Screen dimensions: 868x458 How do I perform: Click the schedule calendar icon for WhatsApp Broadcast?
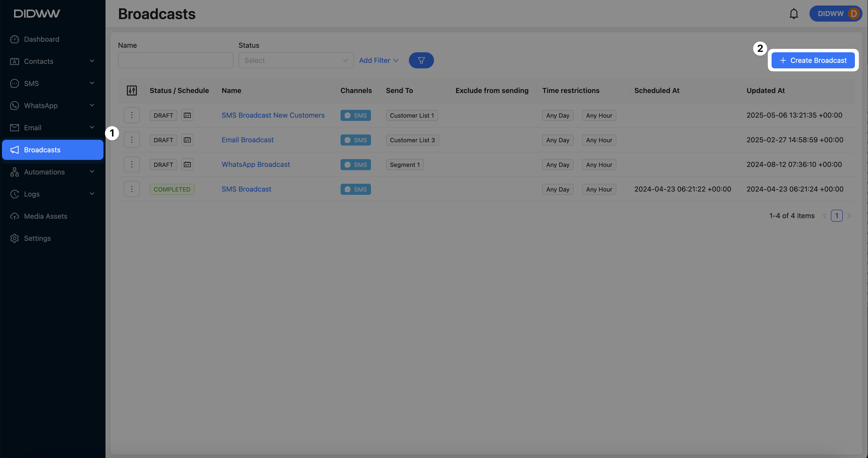pyautogui.click(x=187, y=165)
